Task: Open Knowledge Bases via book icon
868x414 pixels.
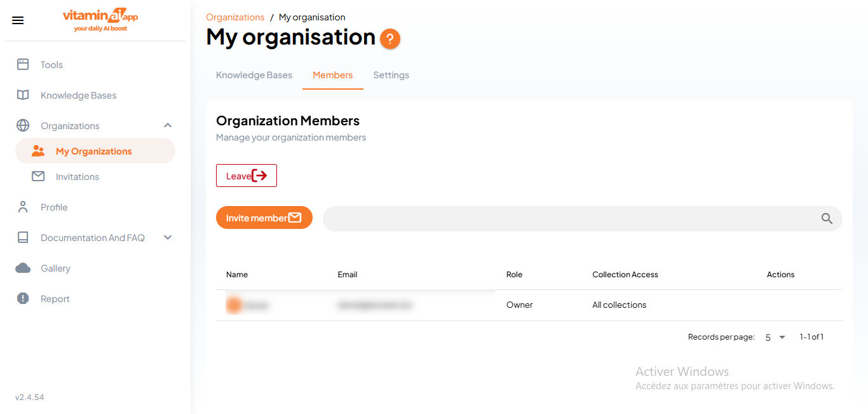Action: [23, 95]
